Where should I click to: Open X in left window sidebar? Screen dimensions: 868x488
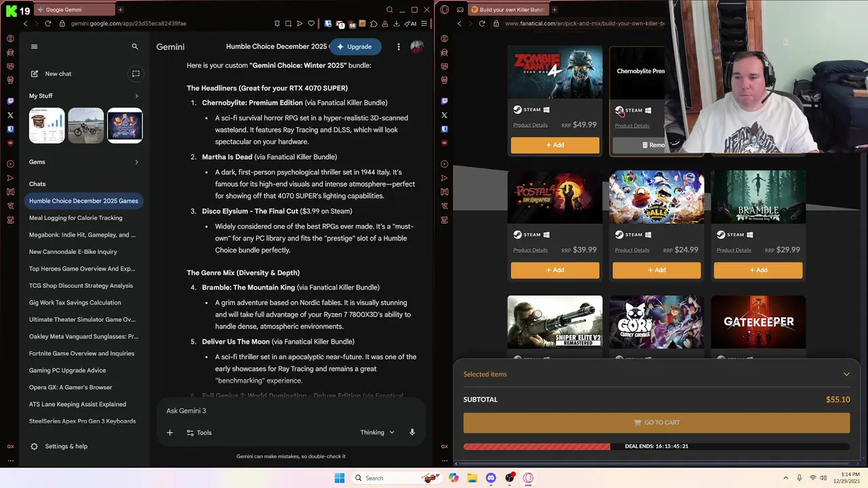[x=10, y=115]
